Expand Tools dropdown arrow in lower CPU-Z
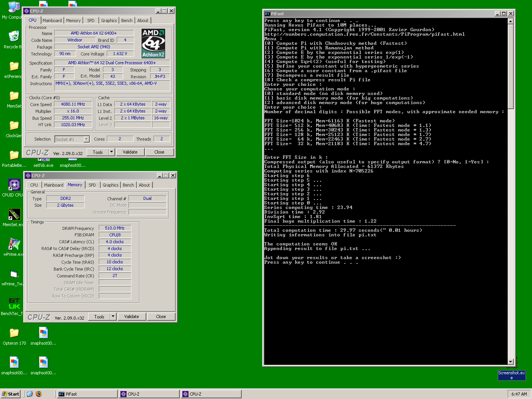Image resolution: width=532 pixels, height=399 pixels. click(x=113, y=317)
